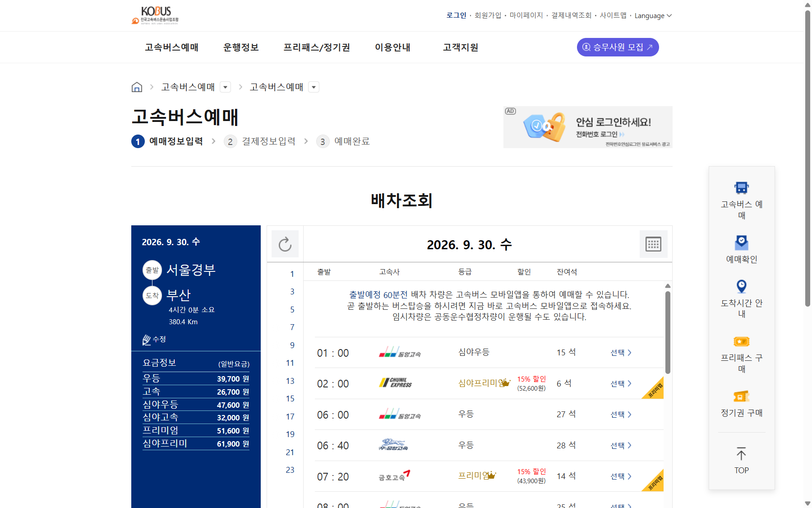The image size is (812, 508).
Task: Click the KOBUS logo
Action: click(x=155, y=15)
